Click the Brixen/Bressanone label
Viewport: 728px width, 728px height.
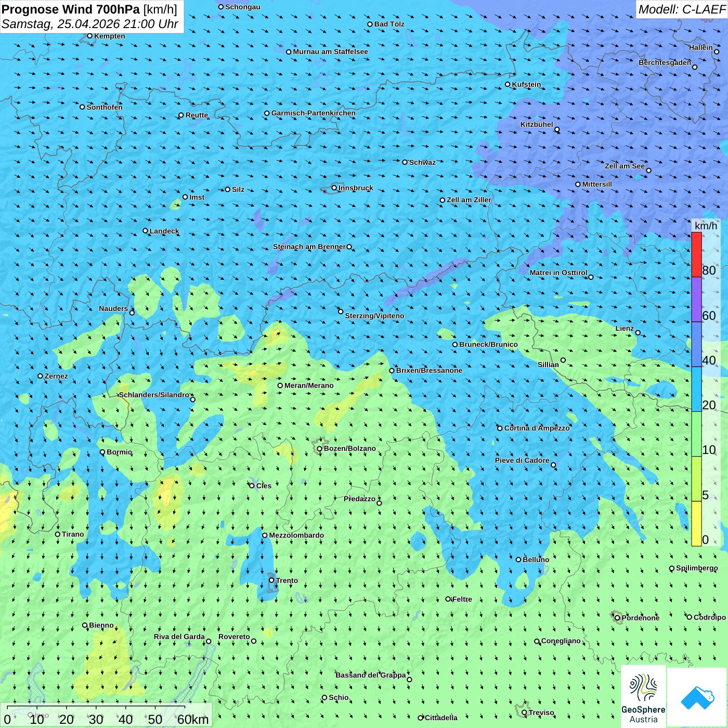pyautogui.click(x=429, y=370)
